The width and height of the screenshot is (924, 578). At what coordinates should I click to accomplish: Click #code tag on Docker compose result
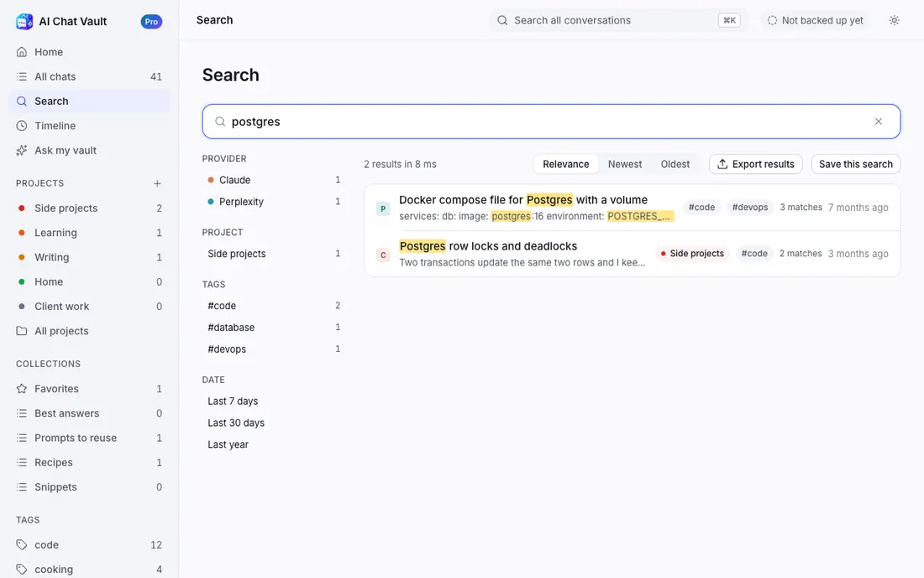[701, 208]
